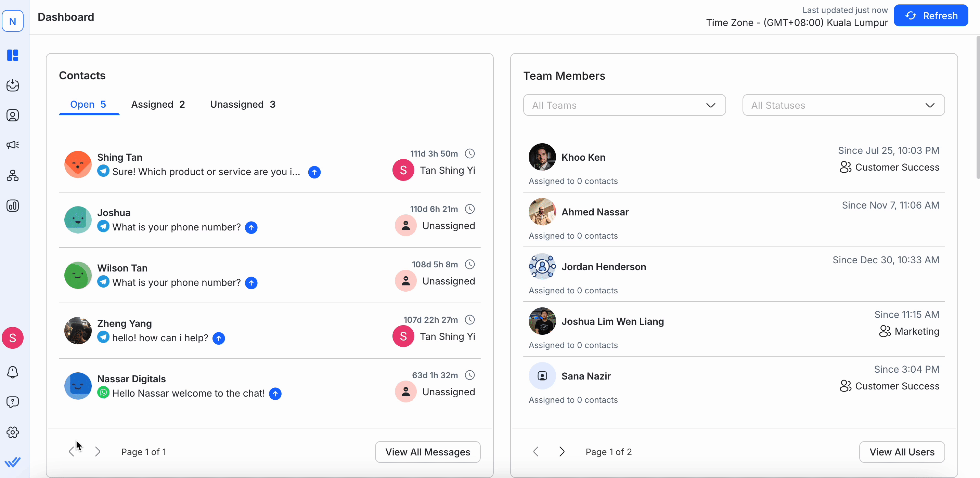Viewport: 980px width, 478px height.
Task: Click the Refresh button
Action: 930,16
